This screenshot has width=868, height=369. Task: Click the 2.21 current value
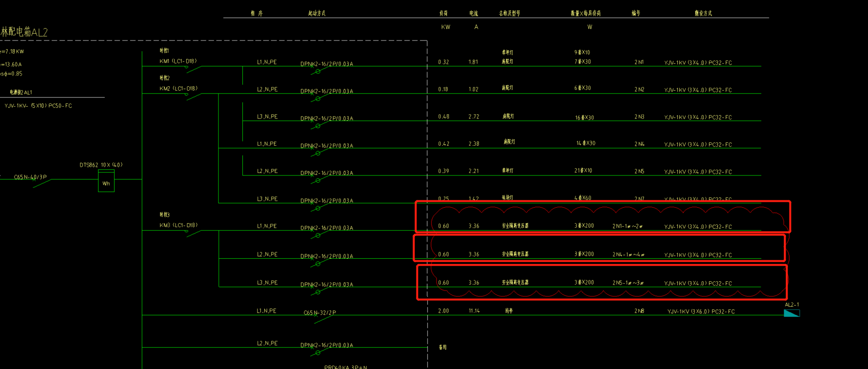[474, 171]
